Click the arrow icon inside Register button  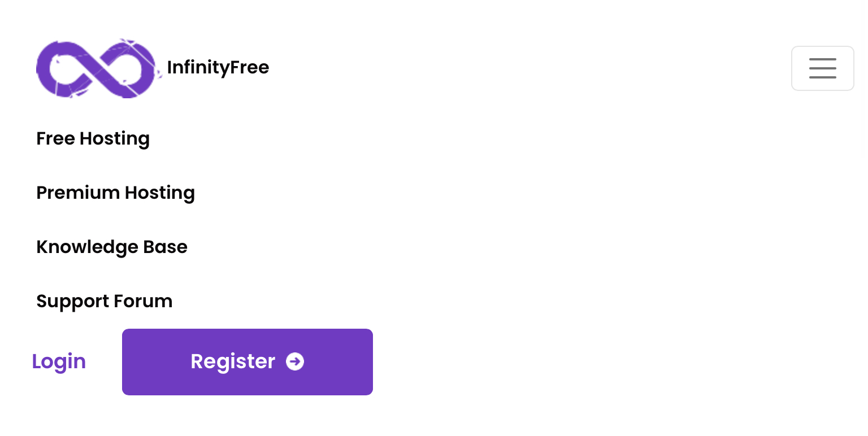pyautogui.click(x=294, y=361)
